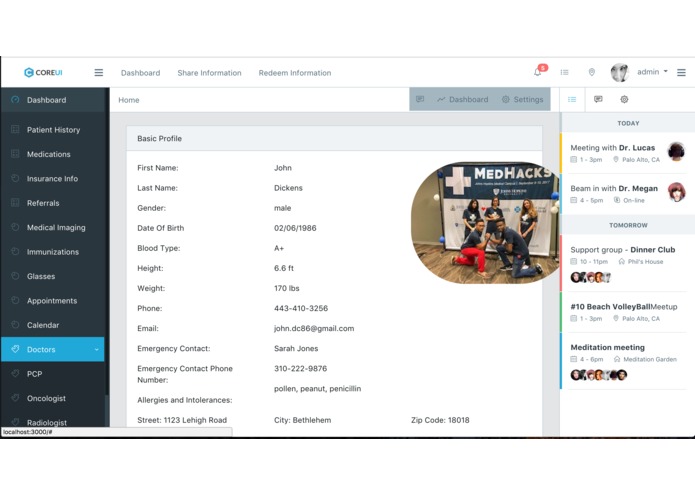
Task: Click phone number 443-410-3256
Action: pos(301,308)
